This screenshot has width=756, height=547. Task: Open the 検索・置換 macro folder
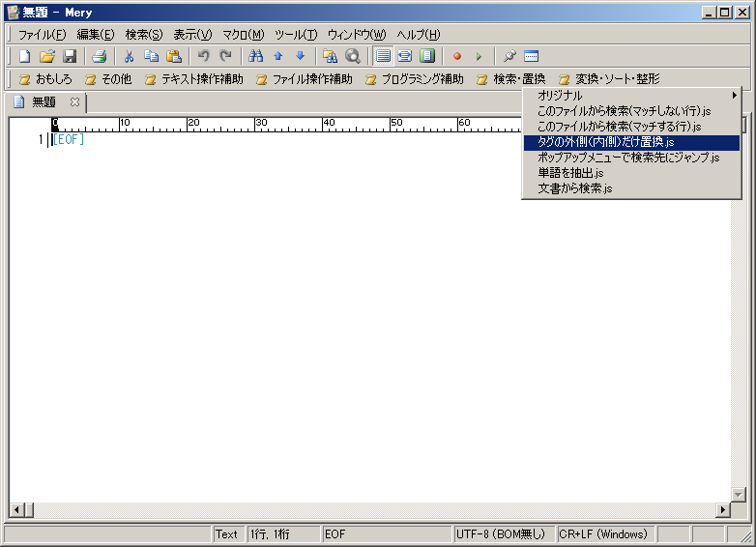tap(510, 79)
